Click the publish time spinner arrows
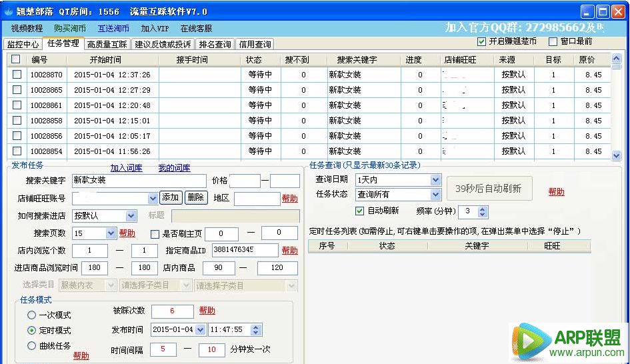This screenshot has height=364, width=630. [257, 330]
